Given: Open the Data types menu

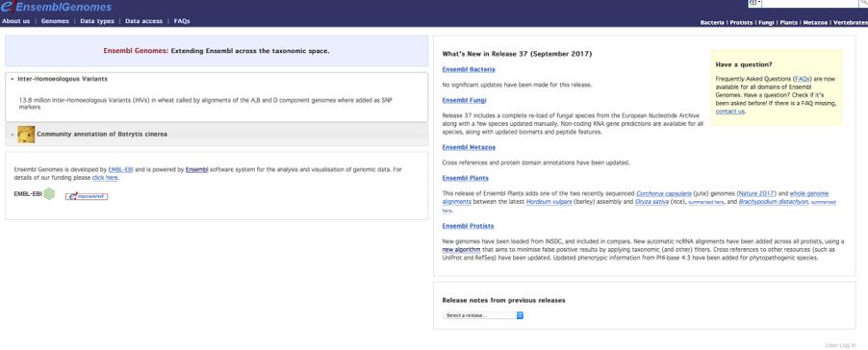Looking at the screenshot, I should (x=97, y=21).
